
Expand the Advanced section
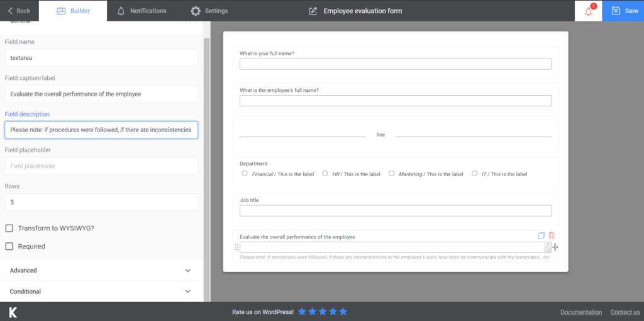click(101, 271)
